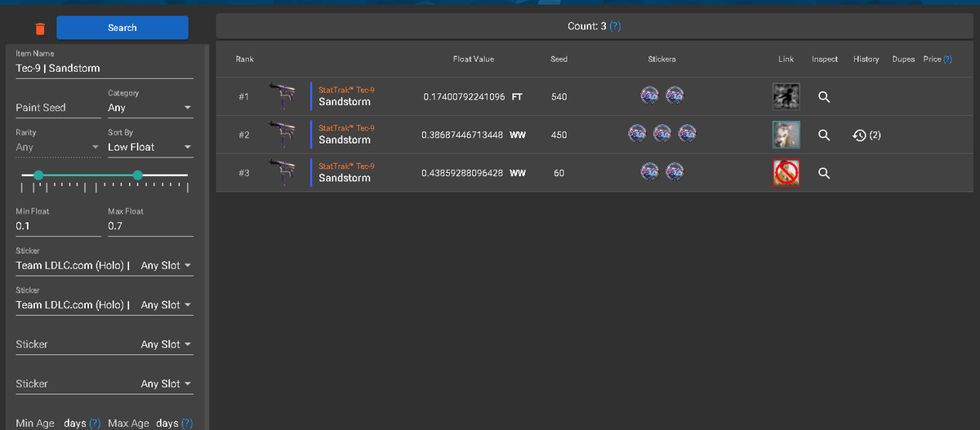Click float value 0.38687446713448
980x430 pixels.
pyautogui.click(x=462, y=135)
